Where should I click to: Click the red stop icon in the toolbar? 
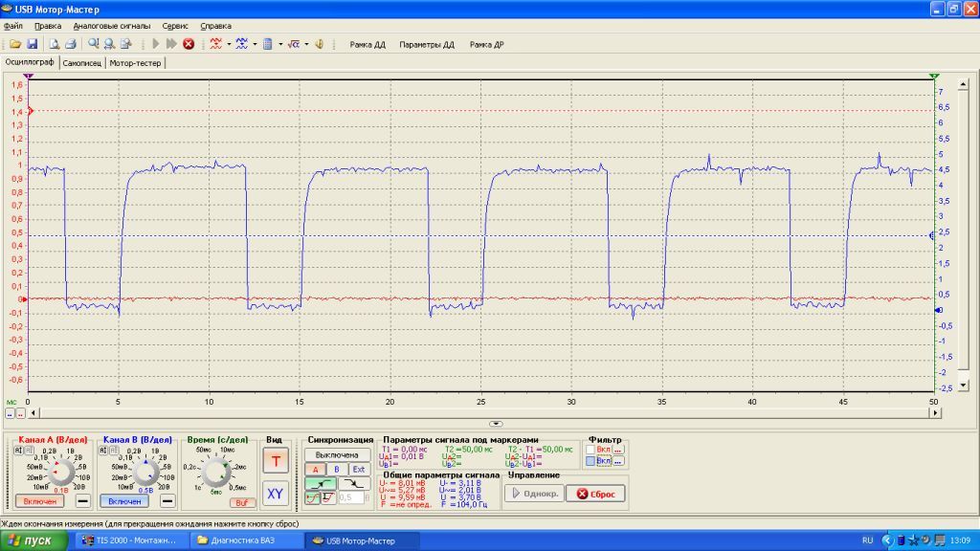click(189, 44)
